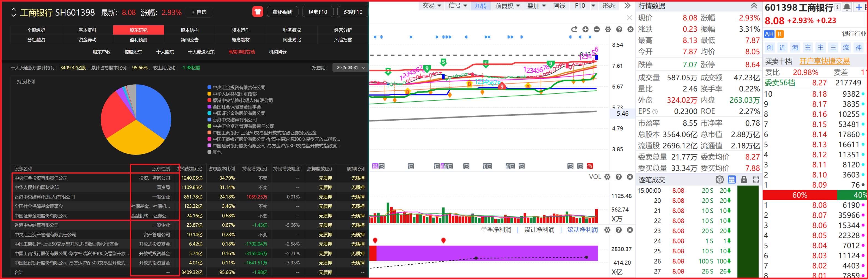Switch to the 财务概况 tab
The image size is (868, 279).
click(x=292, y=30)
